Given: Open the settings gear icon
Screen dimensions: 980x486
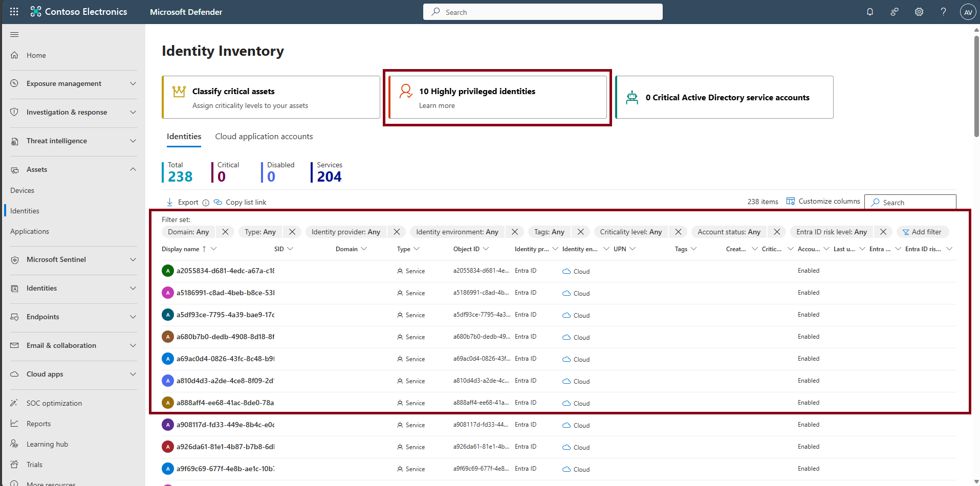Looking at the screenshot, I should (919, 12).
